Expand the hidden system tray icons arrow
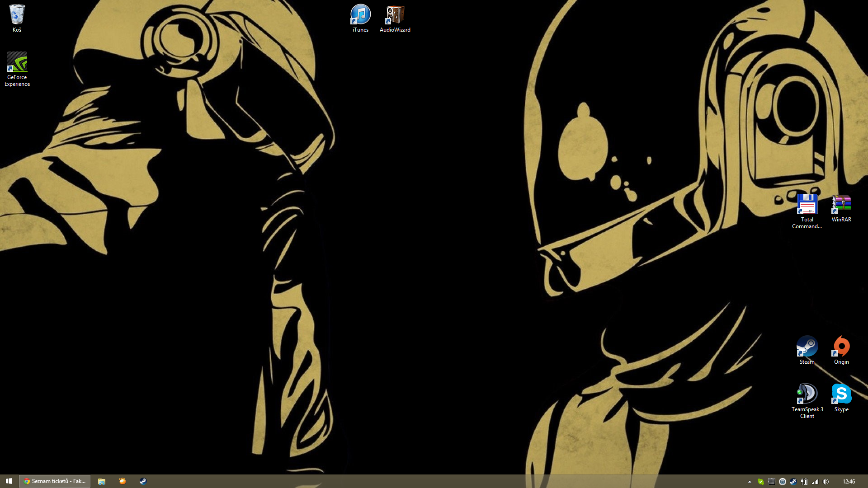This screenshot has width=868, height=488. [x=750, y=482]
